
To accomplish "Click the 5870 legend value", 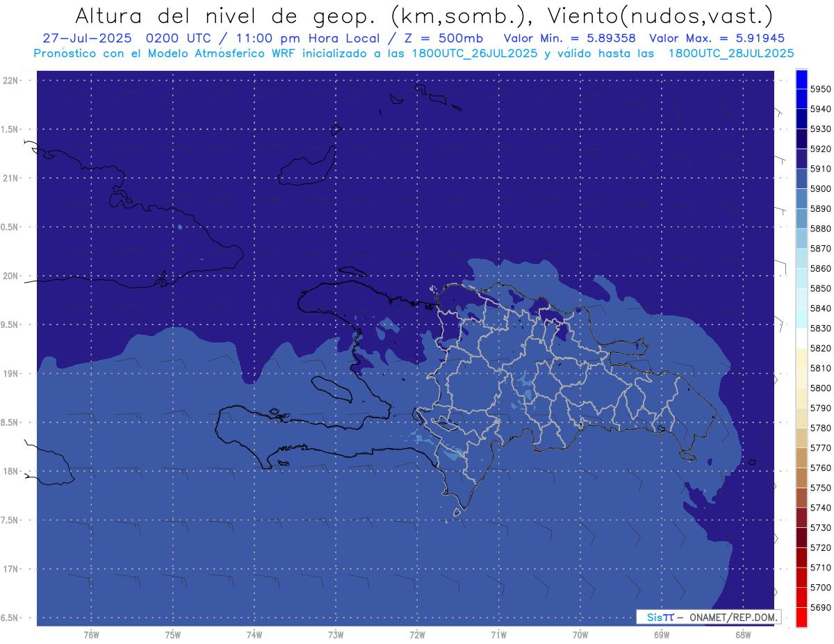I will (x=820, y=248).
